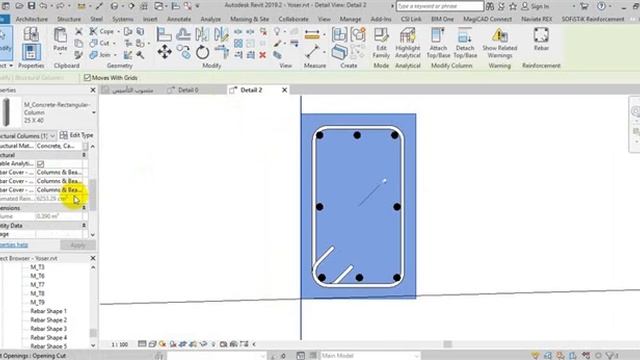The height and width of the screenshot is (360, 640).
Task: Choose the Copy tool with two circles
Action: tap(184, 52)
